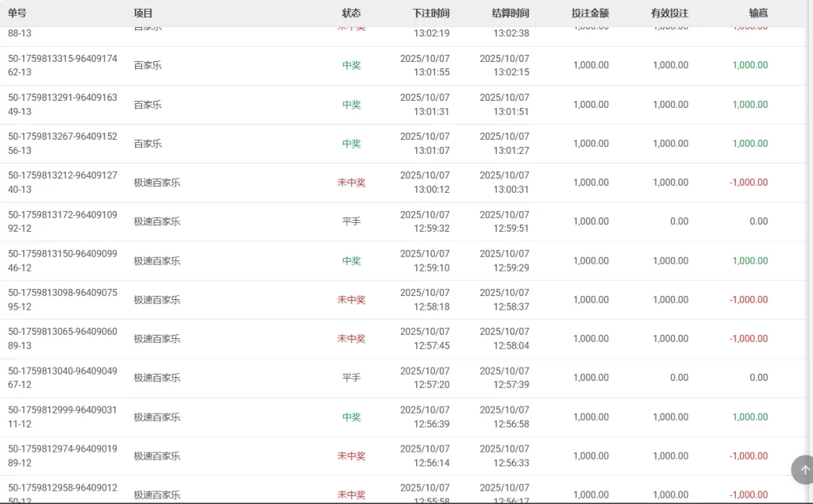Click -1,000.00 result of the 12:56:14 bet
This screenshot has height=504, width=813.
coord(749,456)
